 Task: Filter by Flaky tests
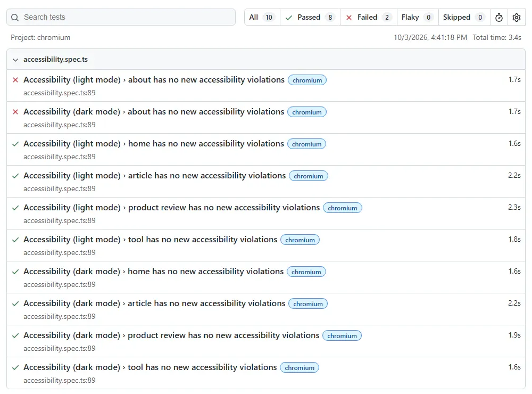tap(418, 18)
